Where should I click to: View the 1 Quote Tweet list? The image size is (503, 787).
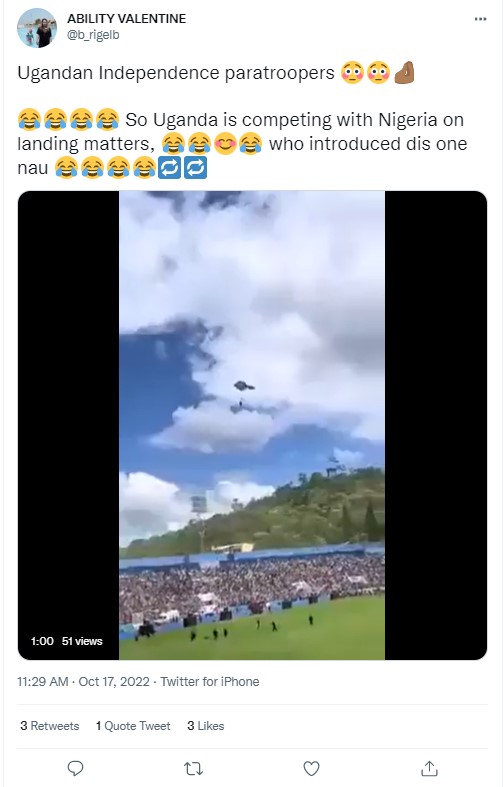tap(133, 726)
